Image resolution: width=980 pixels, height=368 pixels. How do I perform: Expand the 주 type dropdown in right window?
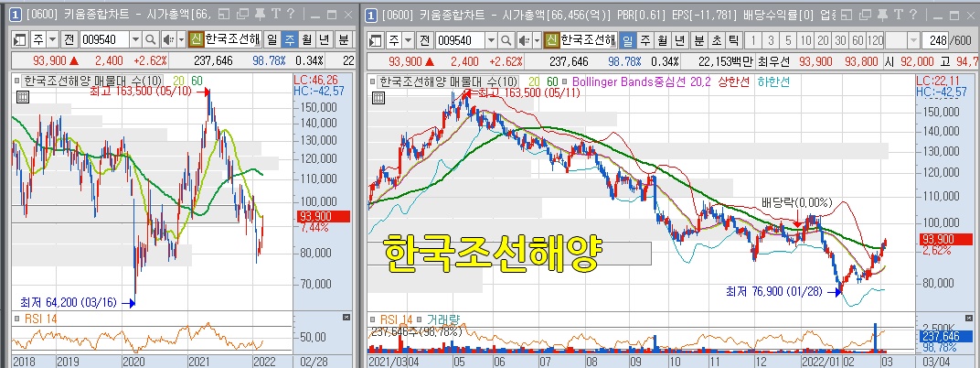408,40
